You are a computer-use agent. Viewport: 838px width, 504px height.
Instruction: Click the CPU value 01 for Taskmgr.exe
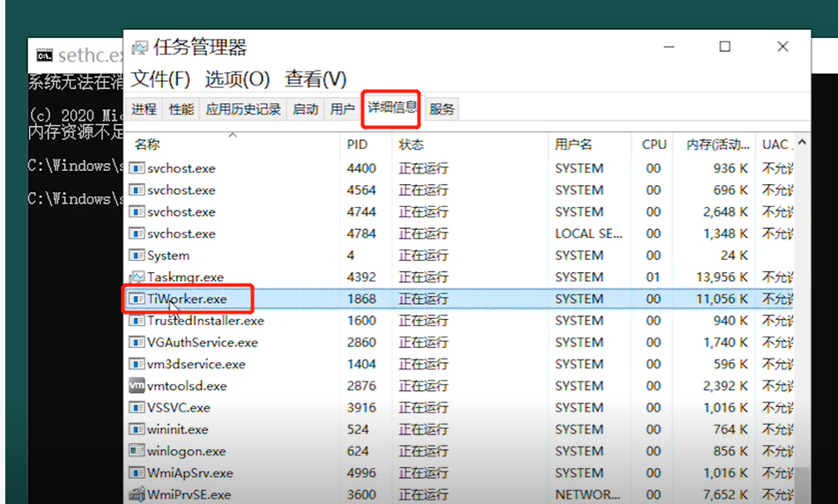click(x=653, y=278)
